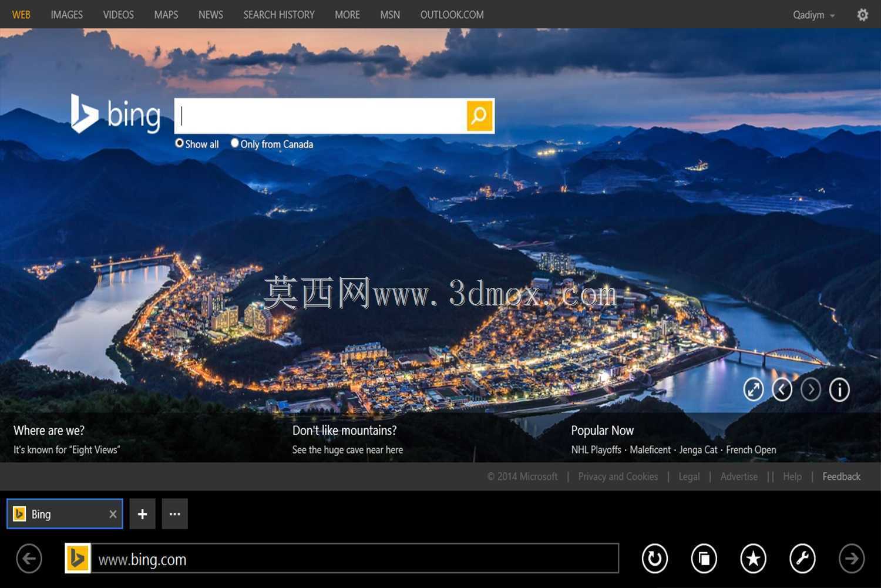Click the Jenga Cat trending link
This screenshot has height=588, width=881.
(x=698, y=449)
